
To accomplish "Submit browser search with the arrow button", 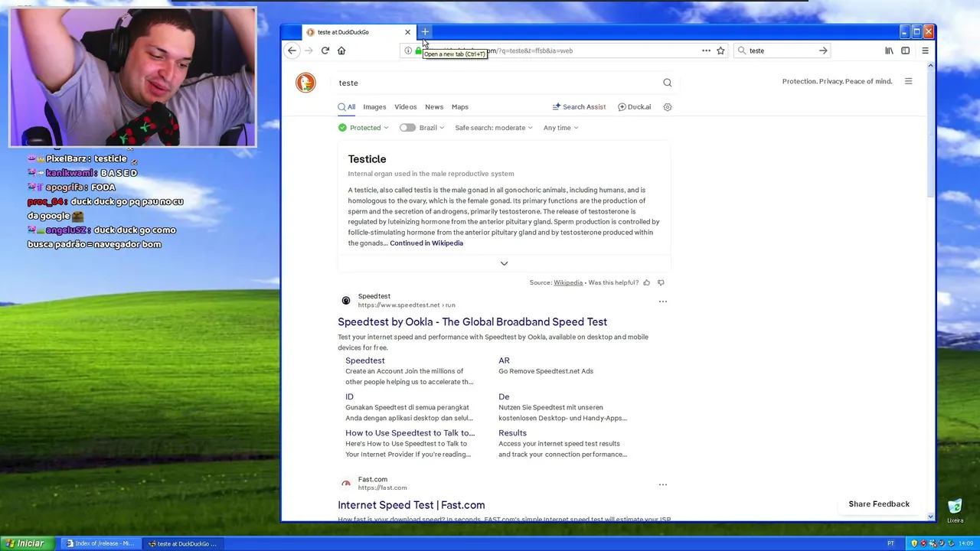I will (823, 51).
